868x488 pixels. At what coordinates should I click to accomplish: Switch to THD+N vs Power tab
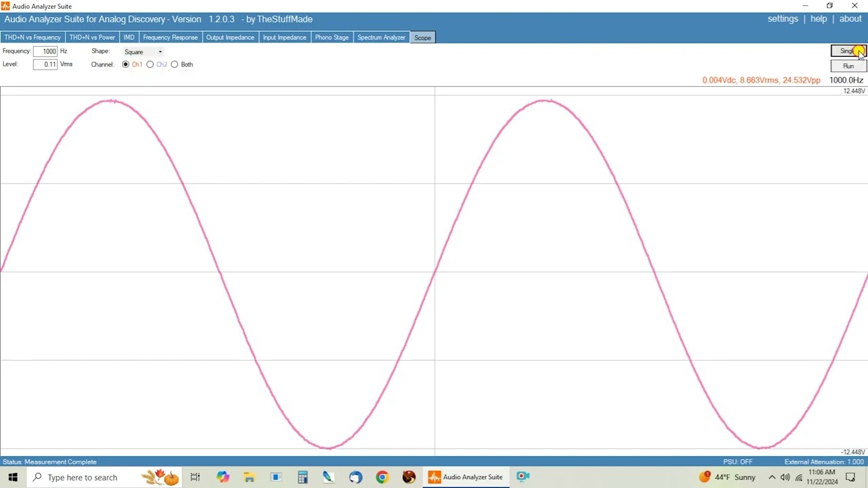[x=92, y=37]
